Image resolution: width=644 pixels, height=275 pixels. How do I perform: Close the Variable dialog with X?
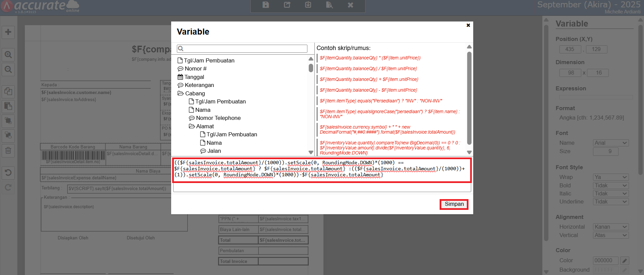[x=468, y=25]
